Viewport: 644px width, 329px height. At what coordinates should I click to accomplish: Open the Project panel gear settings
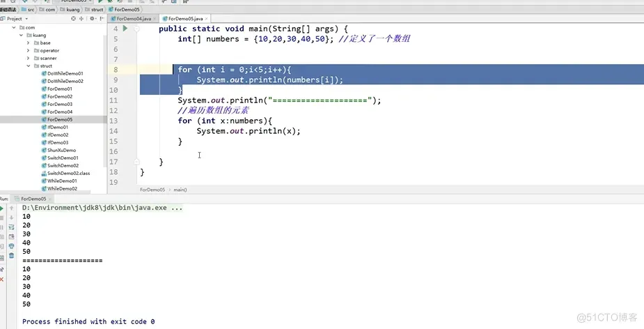pyautogui.click(x=92, y=19)
